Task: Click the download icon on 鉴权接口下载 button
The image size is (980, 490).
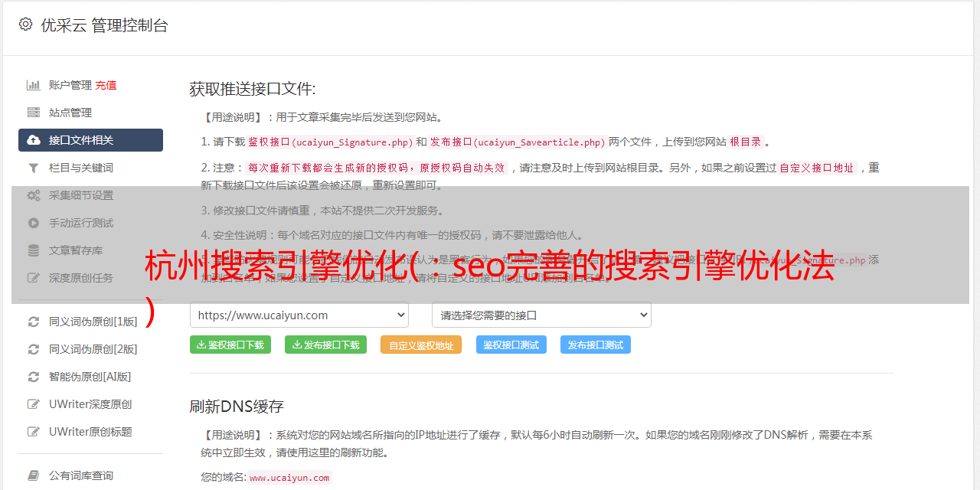Action: click(x=201, y=345)
